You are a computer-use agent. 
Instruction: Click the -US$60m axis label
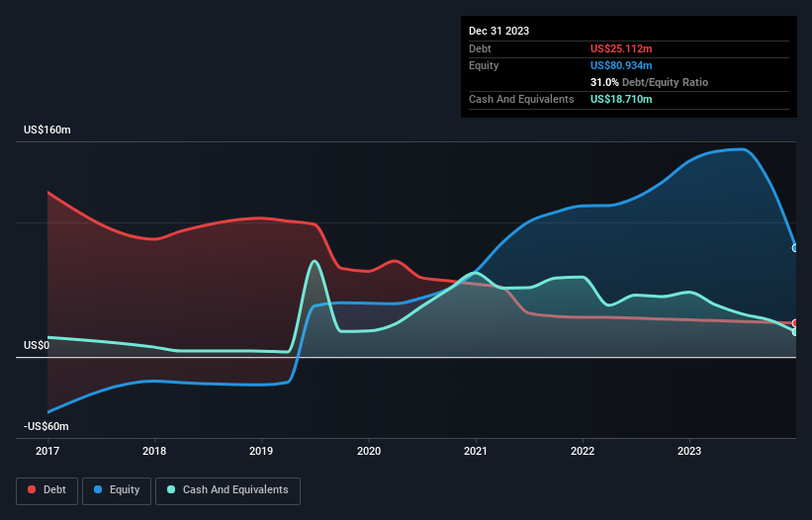[46, 426]
